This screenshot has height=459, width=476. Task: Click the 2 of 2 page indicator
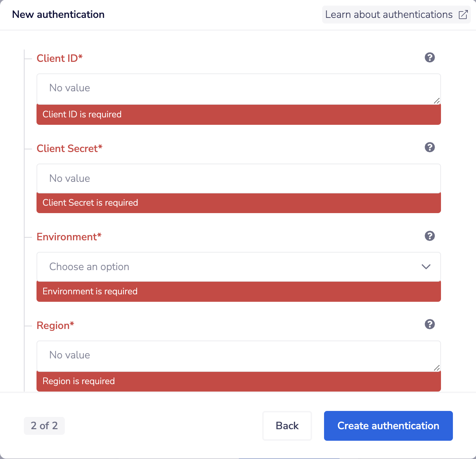pos(44,426)
